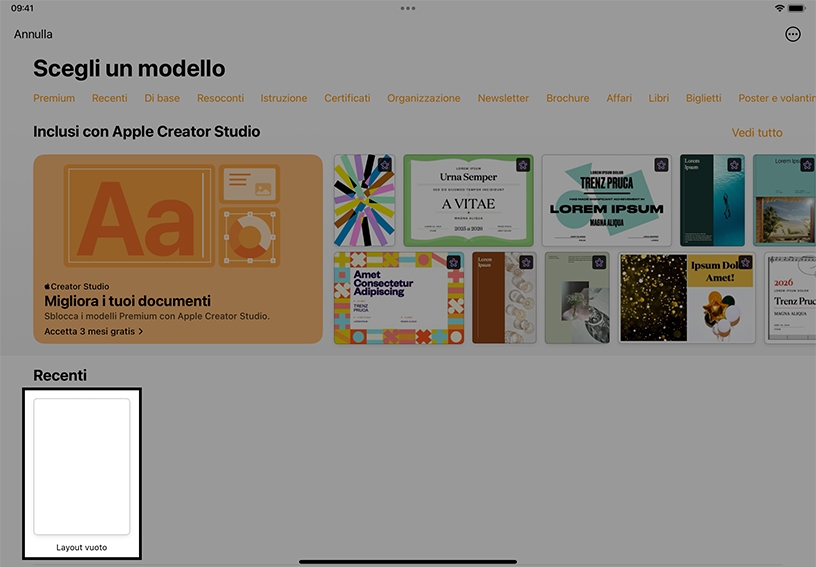
Task: Choose the colorful stripes template
Action: click(364, 200)
